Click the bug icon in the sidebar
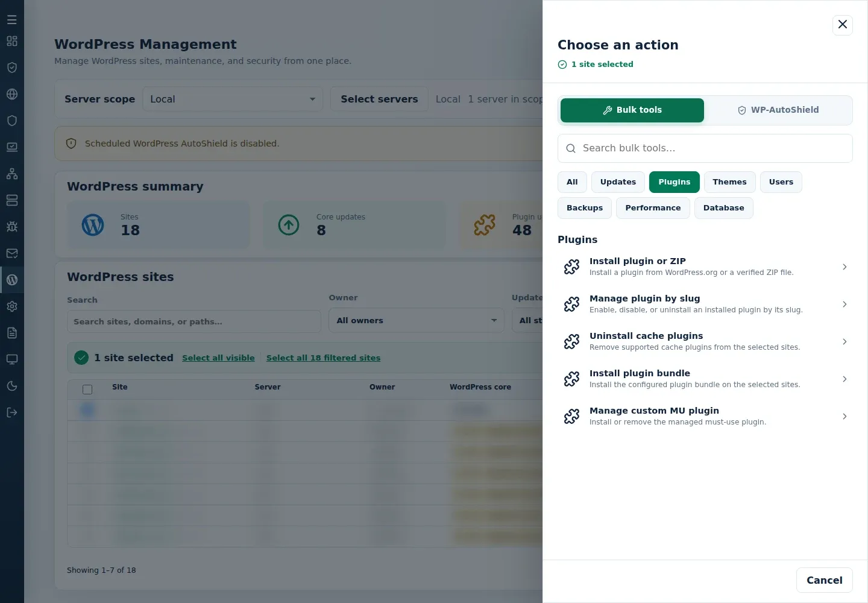This screenshot has width=868, height=603. (x=12, y=227)
